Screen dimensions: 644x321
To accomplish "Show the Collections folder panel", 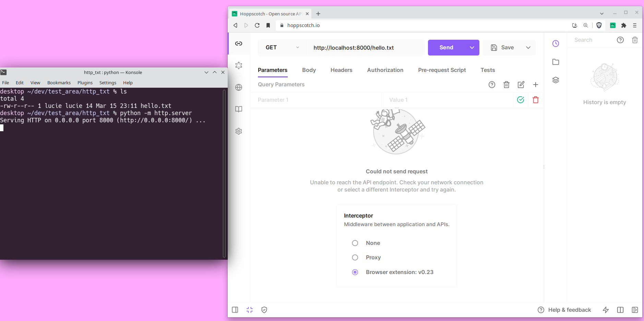I will pos(556,62).
